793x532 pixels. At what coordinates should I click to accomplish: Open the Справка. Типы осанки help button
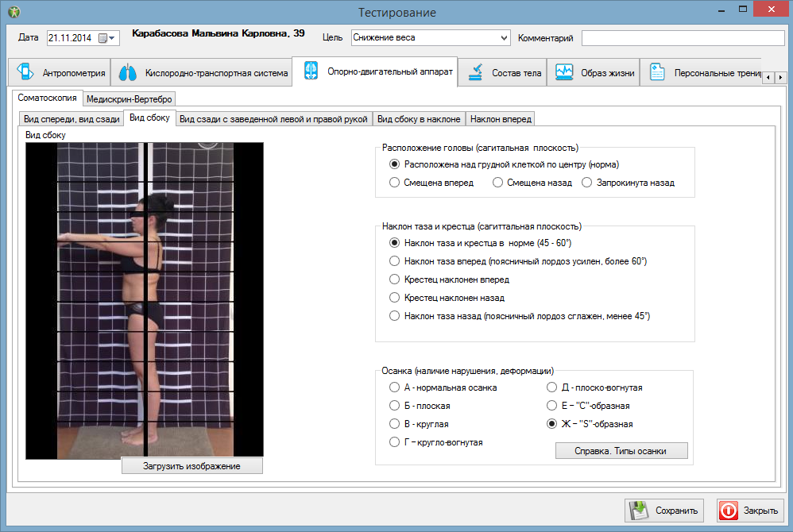pos(621,451)
